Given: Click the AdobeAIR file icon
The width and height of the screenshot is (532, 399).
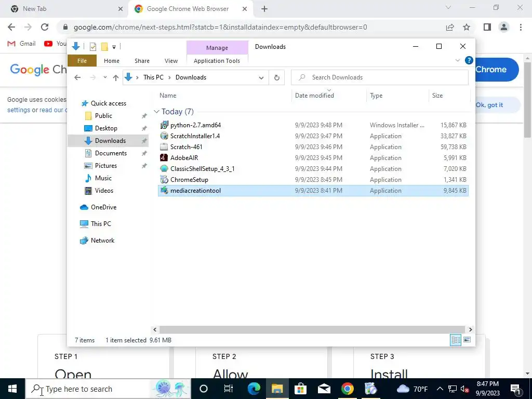Looking at the screenshot, I should point(164,157).
